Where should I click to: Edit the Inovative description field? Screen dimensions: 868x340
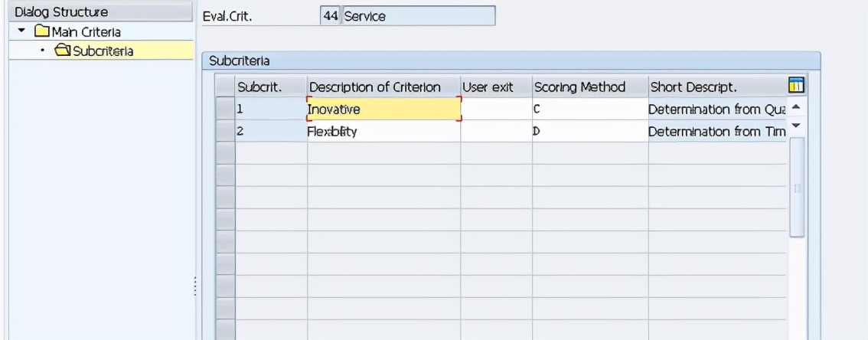383,110
